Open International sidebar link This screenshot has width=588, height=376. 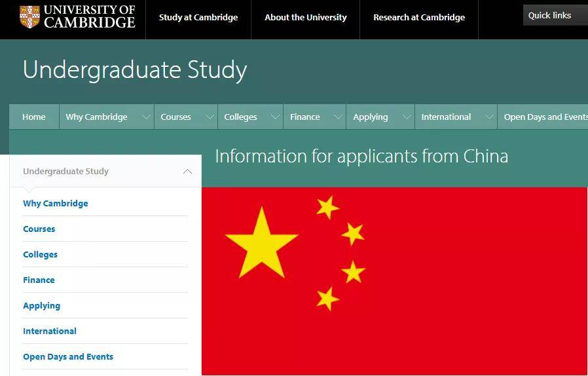[x=50, y=331]
